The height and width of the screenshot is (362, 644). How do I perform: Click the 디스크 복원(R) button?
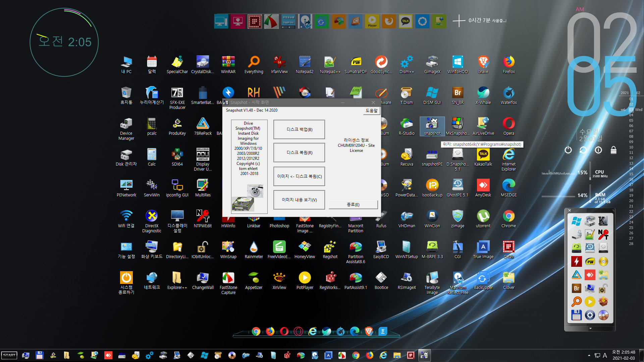point(299,153)
